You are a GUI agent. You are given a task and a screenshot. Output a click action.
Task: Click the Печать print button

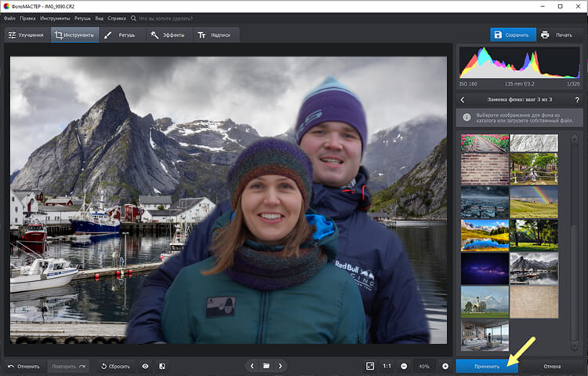557,35
